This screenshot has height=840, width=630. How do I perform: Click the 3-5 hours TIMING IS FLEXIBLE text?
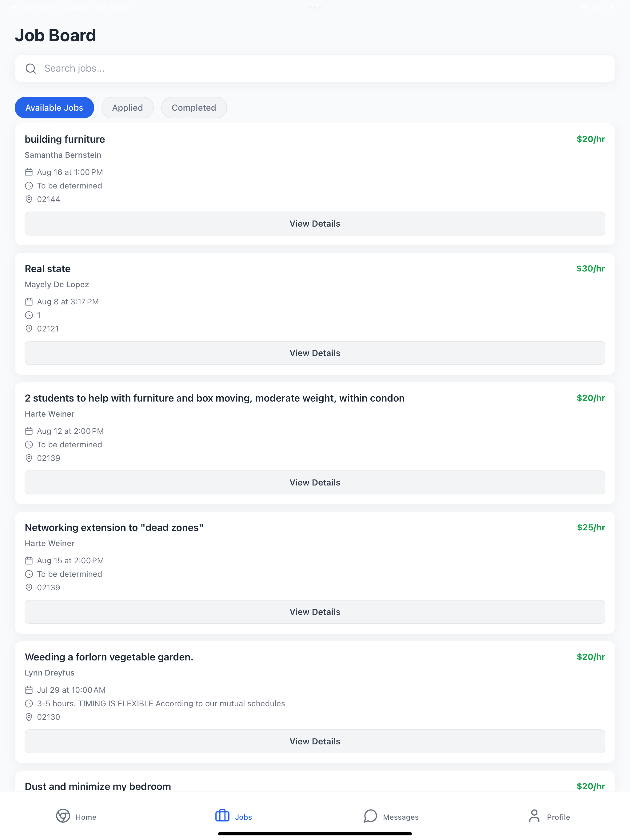[x=161, y=704]
